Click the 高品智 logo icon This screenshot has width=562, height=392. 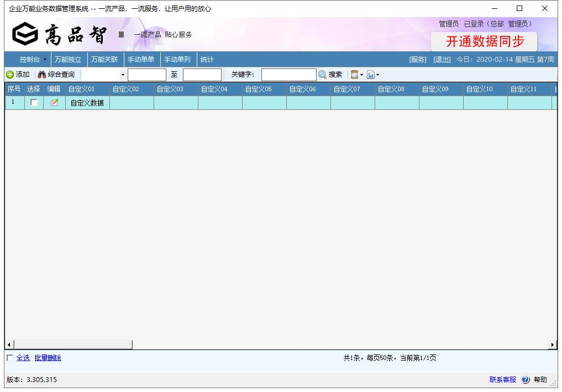tap(25, 34)
